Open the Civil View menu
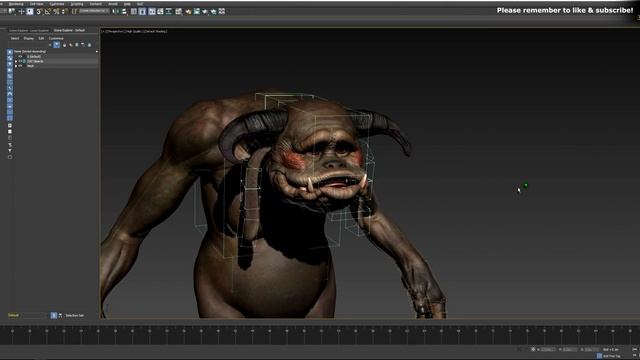The height and width of the screenshot is (360, 640). point(37,4)
